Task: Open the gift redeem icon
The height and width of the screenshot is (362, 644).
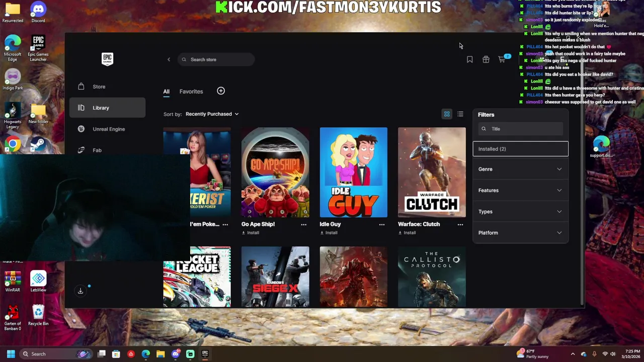Action: [486, 59]
